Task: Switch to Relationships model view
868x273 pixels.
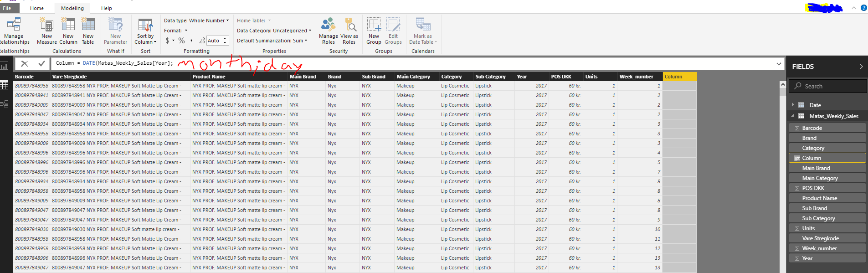Action: click(x=5, y=104)
